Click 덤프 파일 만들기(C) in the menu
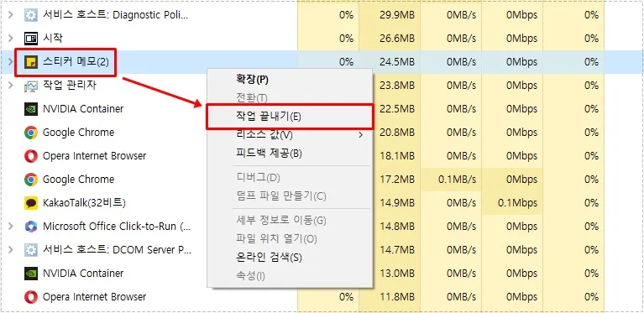 click(281, 196)
